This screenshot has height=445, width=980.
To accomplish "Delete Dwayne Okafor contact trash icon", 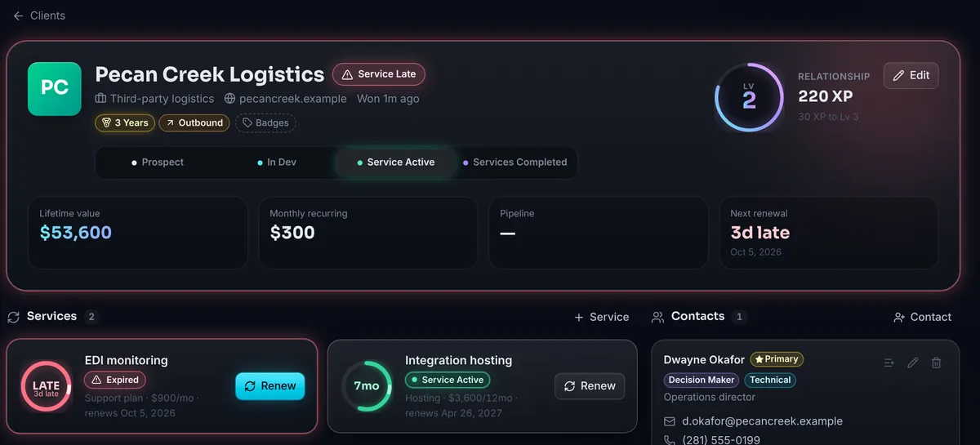I will 937,363.
